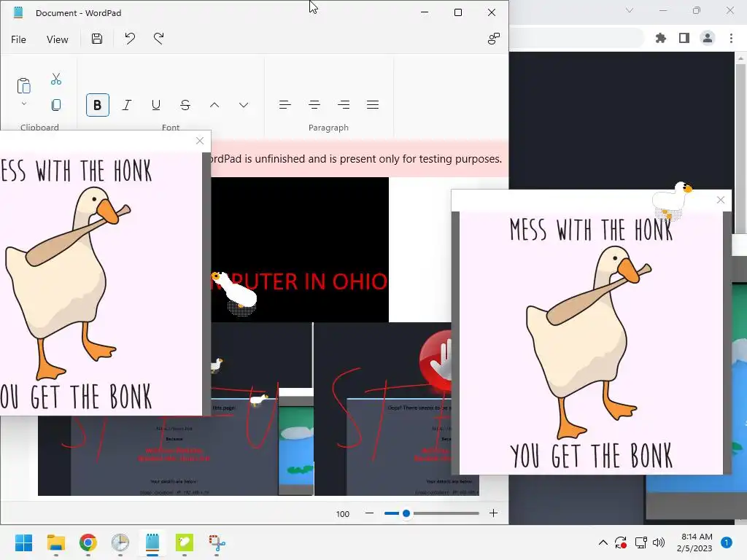Cut selection with the scissors icon
The image size is (747, 560).
(x=56, y=79)
